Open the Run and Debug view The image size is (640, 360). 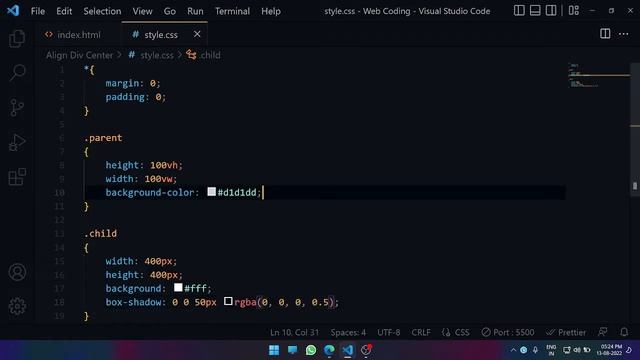[x=17, y=142]
